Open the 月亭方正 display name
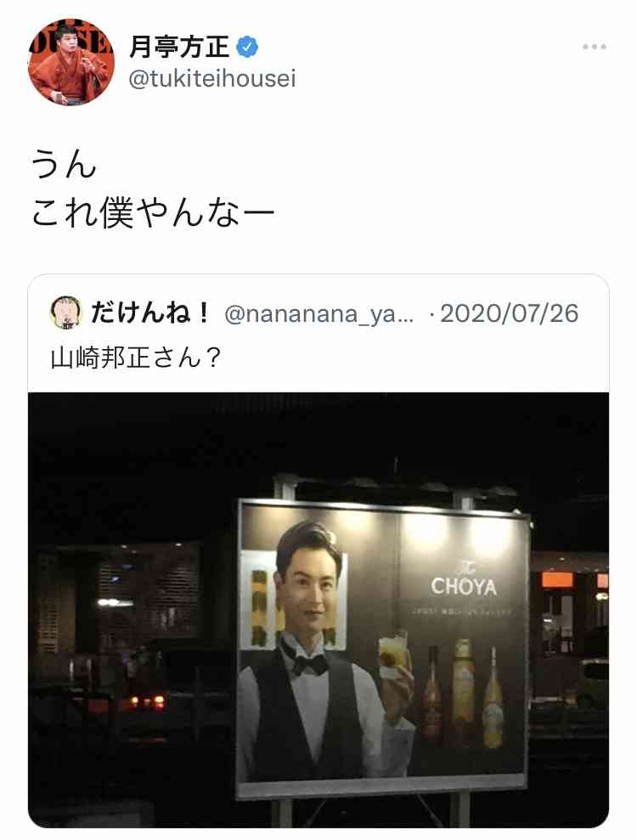This screenshot has width=637, height=840. (x=179, y=48)
